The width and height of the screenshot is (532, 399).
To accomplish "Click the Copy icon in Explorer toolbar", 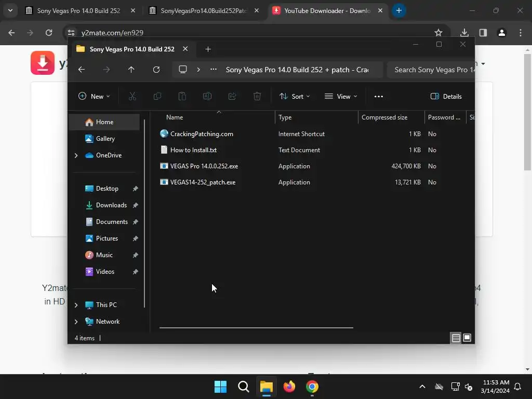I will pos(157,96).
